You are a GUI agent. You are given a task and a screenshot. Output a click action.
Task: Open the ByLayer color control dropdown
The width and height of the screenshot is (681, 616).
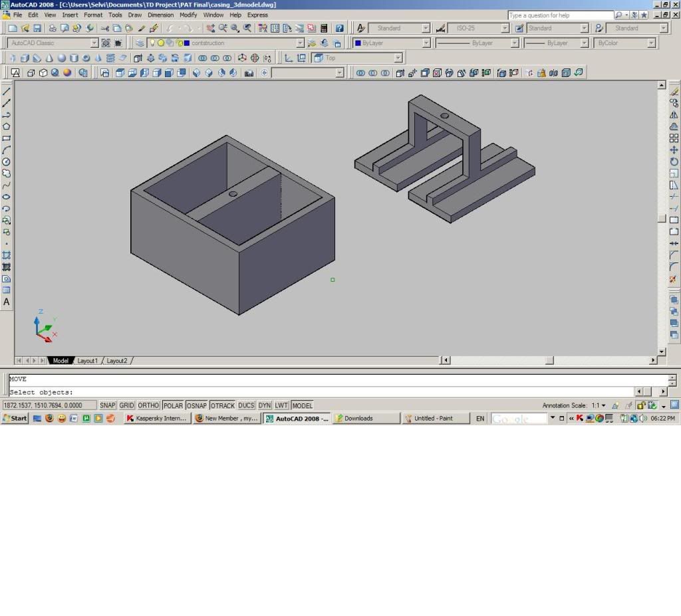point(426,43)
